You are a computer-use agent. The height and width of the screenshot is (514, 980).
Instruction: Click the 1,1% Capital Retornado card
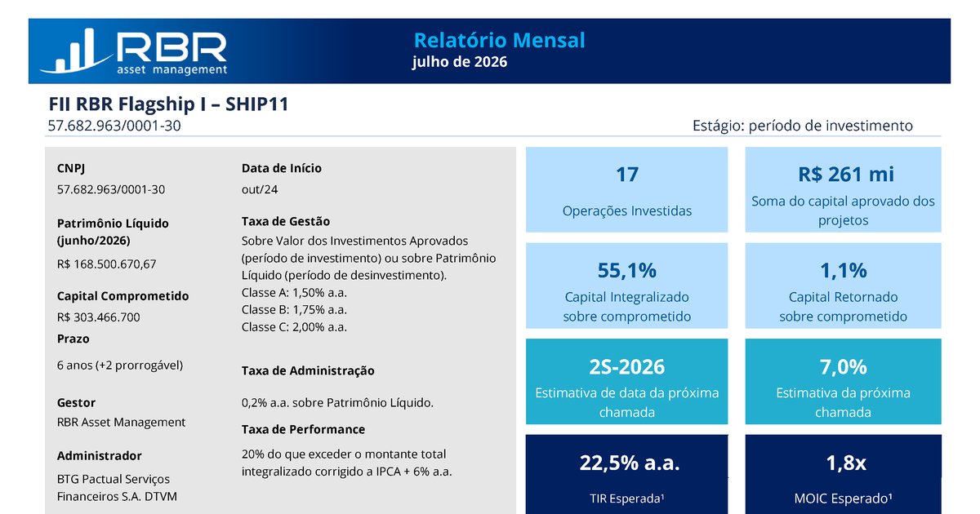click(844, 286)
